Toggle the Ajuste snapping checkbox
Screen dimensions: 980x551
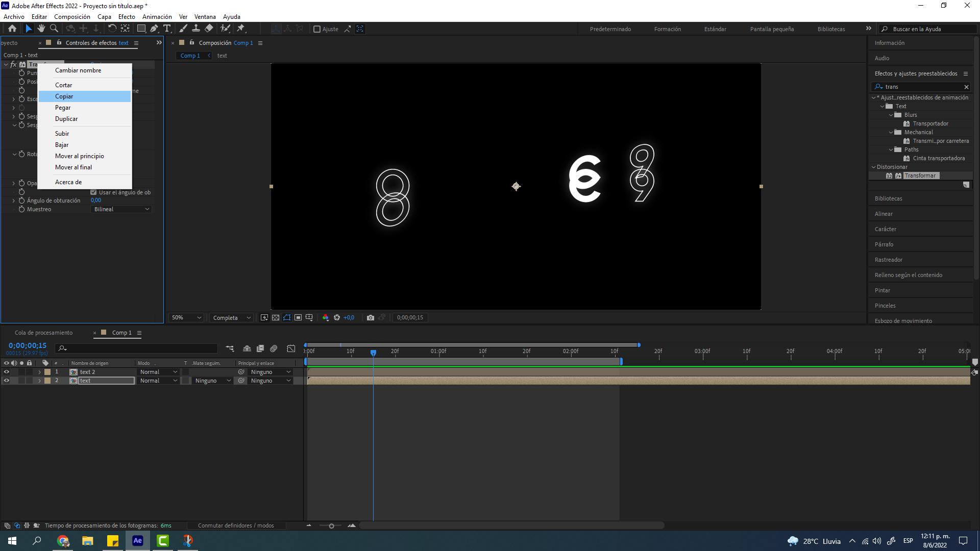[317, 29]
